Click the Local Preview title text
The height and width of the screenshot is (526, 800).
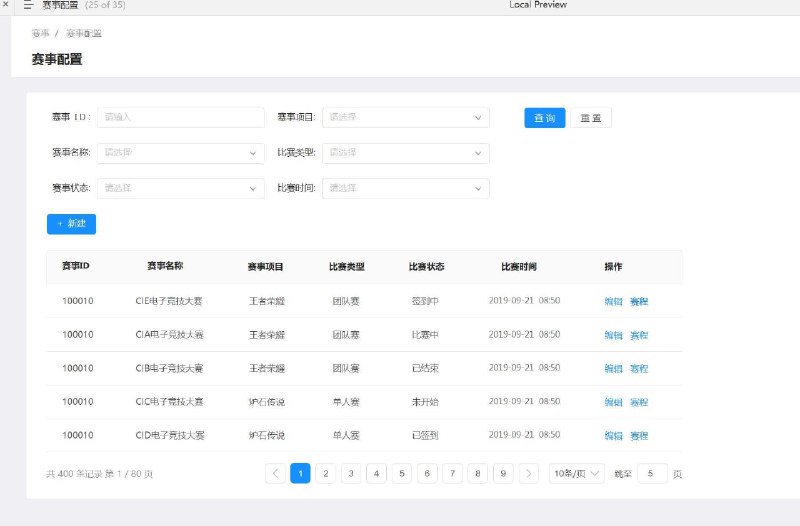538,5
